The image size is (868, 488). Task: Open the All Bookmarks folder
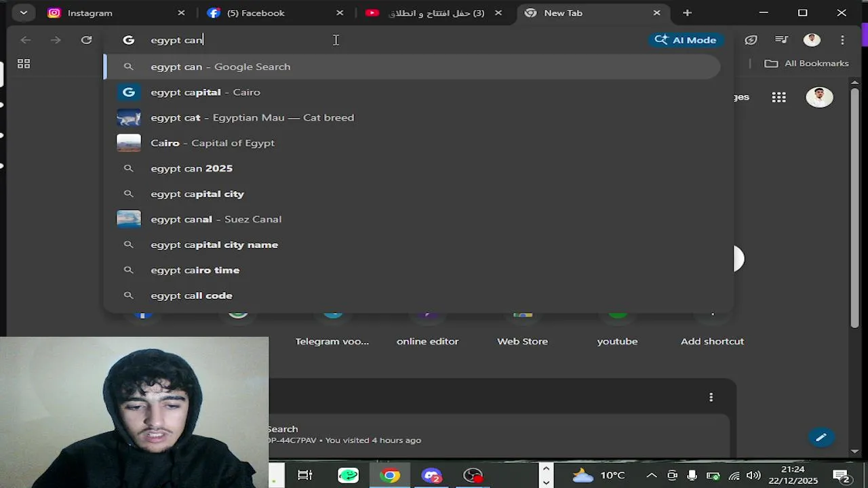tap(806, 63)
